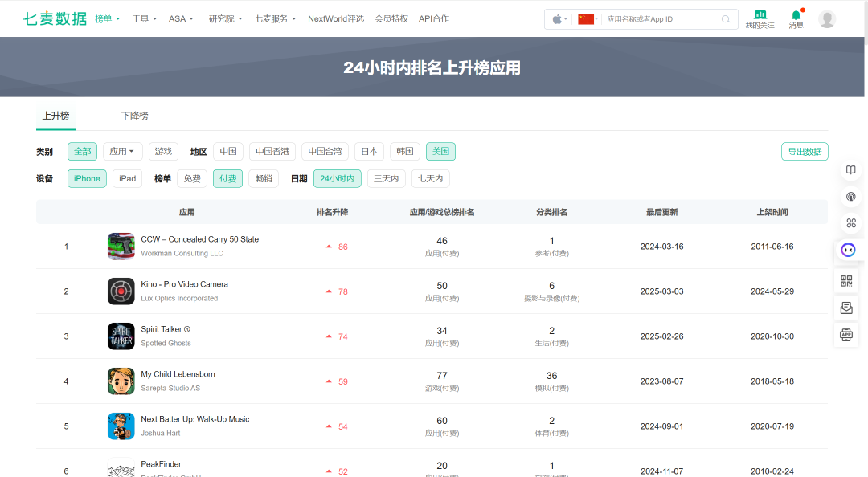Click the 分类排名 column header
The image size is (868, 477).
tap(552, 212)
